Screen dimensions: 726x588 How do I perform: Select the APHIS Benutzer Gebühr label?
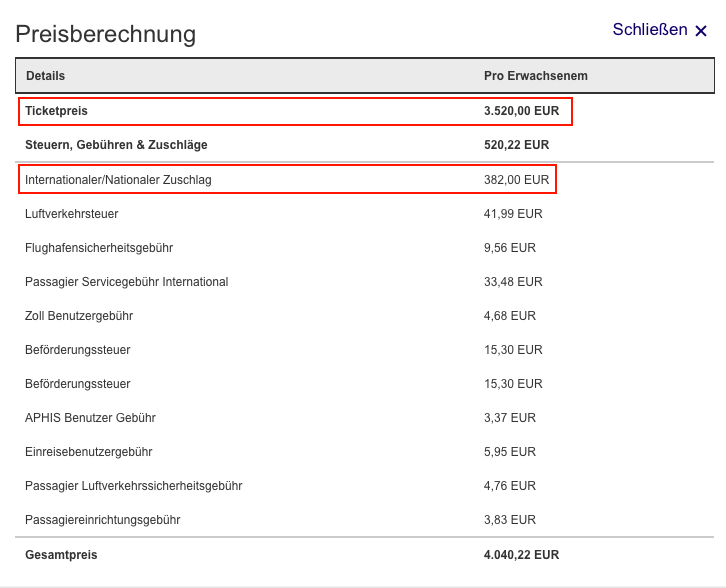pos(90,418)
